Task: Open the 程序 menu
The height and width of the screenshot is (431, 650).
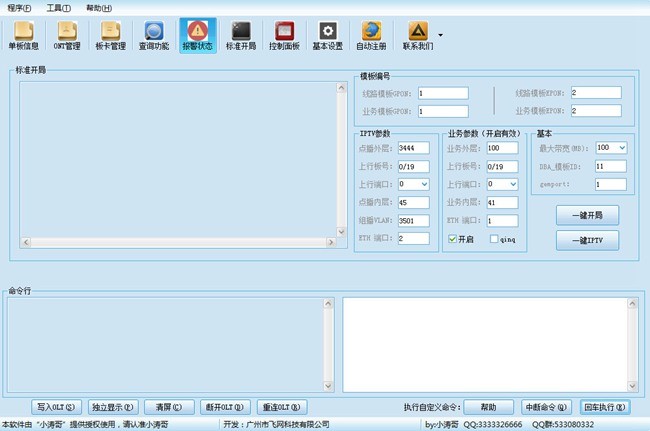Action: tap(19, 7)
